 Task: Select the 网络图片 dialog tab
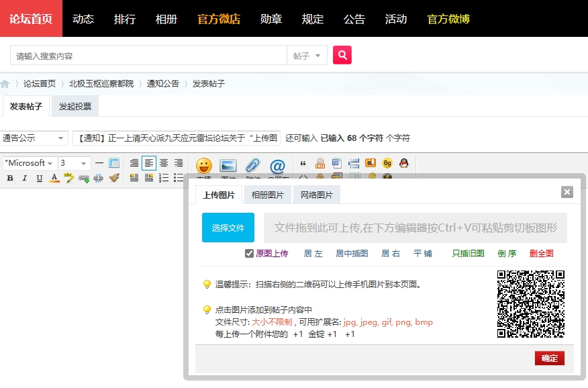pyautogui.click(x=317, y=195)
